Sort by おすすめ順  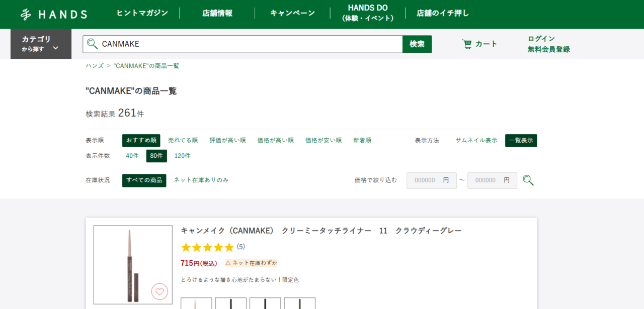pos(141,140)
